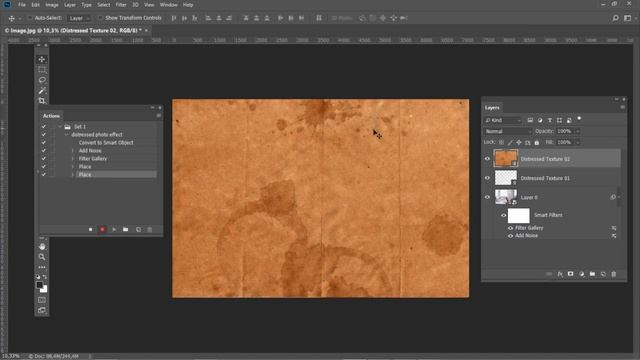Toggle Add Noise smart filter visibility
Viewport: 640px width, 360px height.
[x=510, y=236]
